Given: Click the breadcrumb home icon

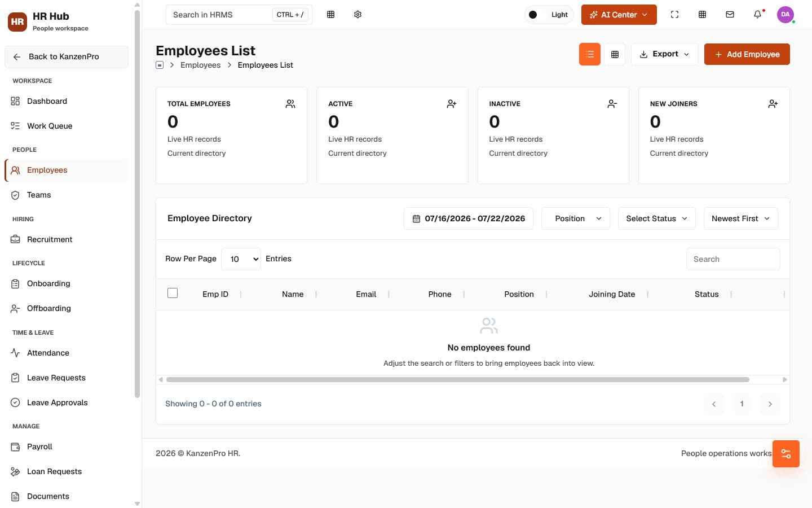Looking at the screenshot, I should [x=160, y=65].
